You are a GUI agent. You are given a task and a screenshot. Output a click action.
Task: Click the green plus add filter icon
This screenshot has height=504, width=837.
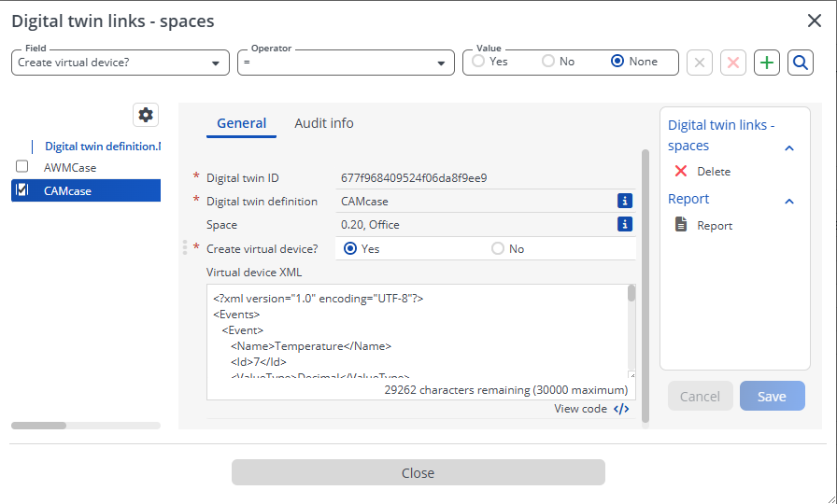pyautogui.click(x=767, y=63)
